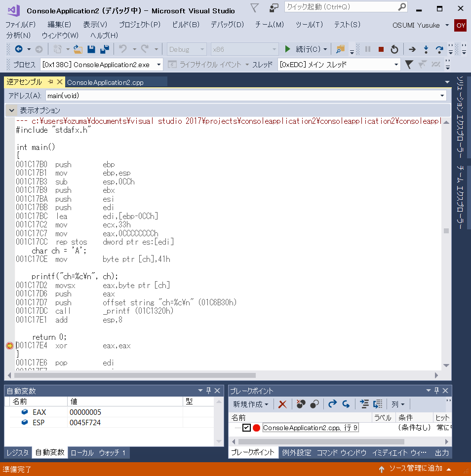This screenshot has height=476, width=471.
Task: Open the File menu
Action: pyautogui.click(x=20, y=25)
